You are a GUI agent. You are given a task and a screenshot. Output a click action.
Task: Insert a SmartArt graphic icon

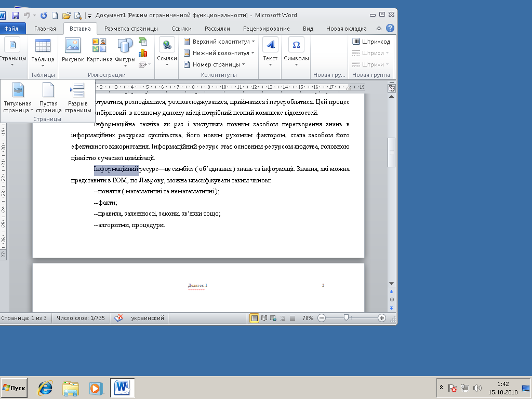coord(143,42)
